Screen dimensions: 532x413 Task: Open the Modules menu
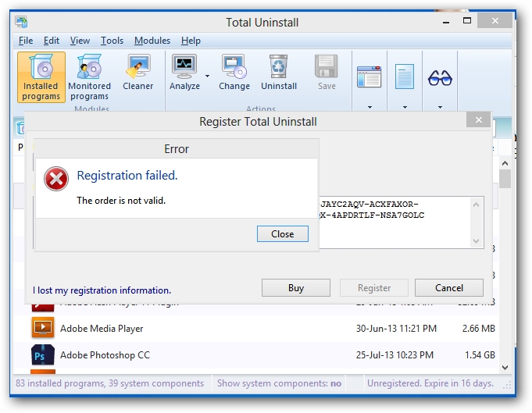point(152,41)
